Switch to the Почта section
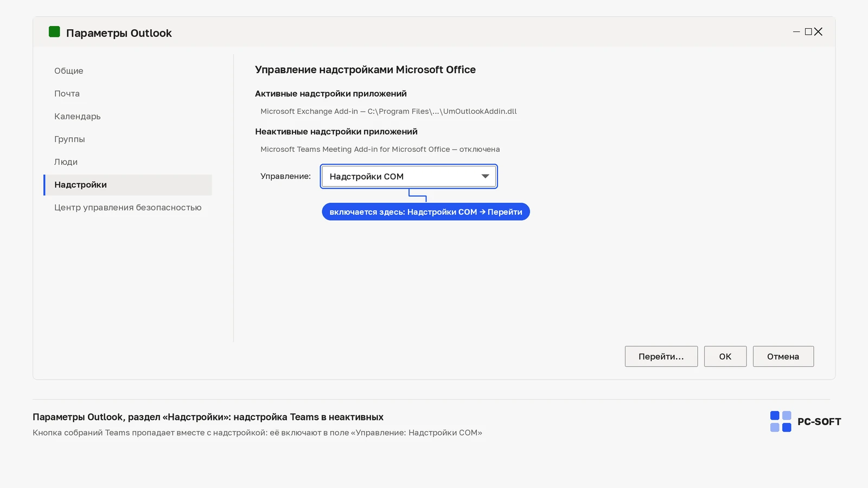 coord(67,94)
